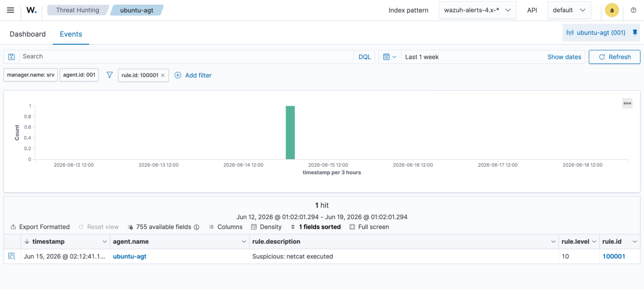
Task: Open ubuntu-agt agent link in table
Action: [130, 256]
